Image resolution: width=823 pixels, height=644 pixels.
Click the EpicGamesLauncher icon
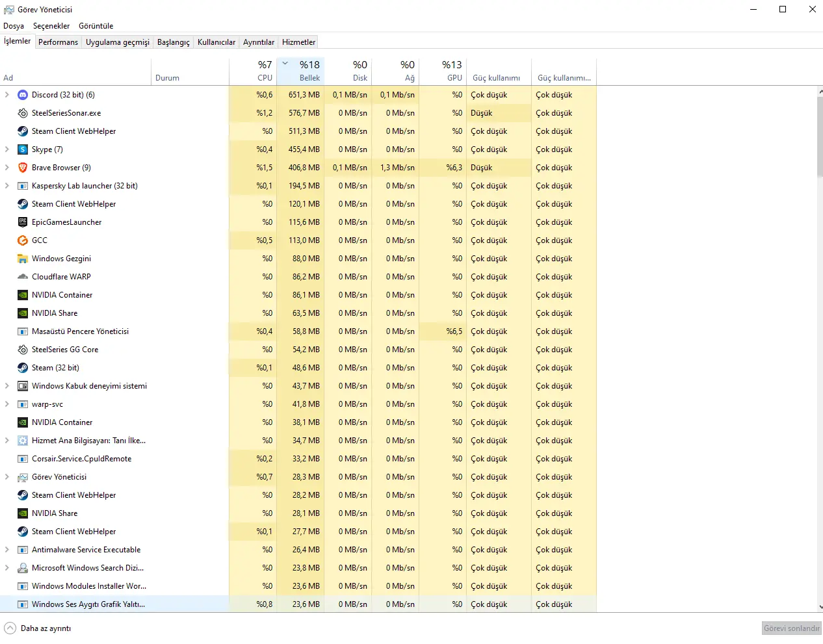point(23,222)
